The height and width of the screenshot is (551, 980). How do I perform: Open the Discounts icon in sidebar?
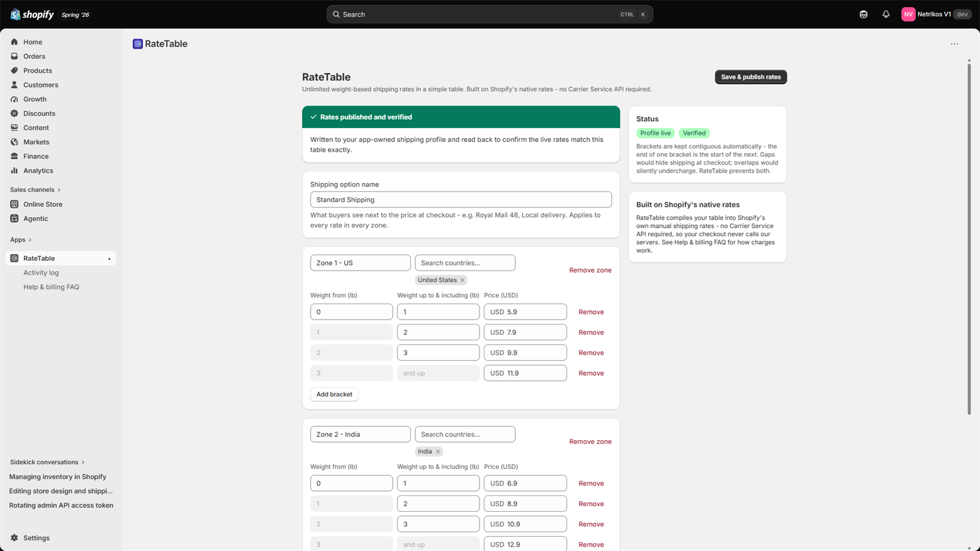[x=14, y=113]
